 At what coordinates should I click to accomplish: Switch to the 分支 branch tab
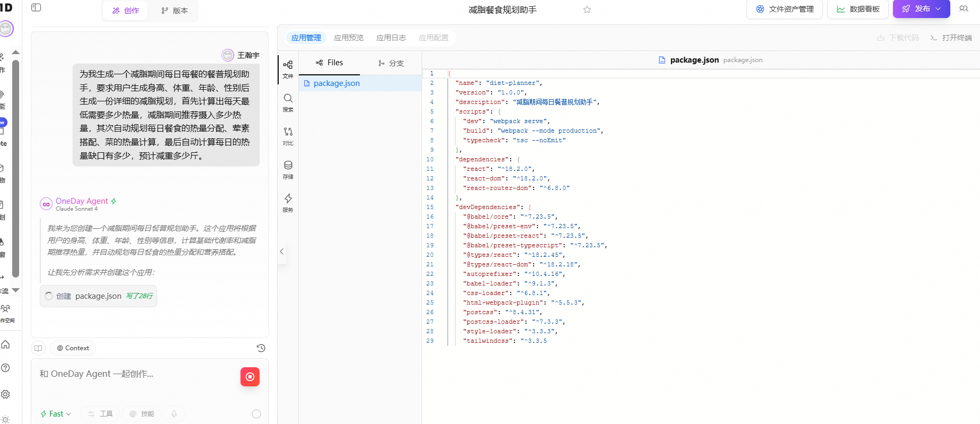point(391,63)
